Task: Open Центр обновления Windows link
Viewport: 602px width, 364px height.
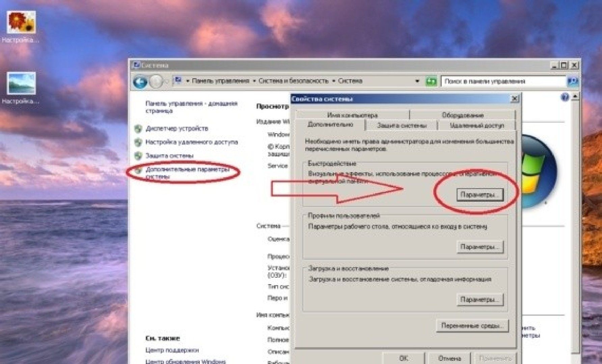Action: (x=185, y=361)
